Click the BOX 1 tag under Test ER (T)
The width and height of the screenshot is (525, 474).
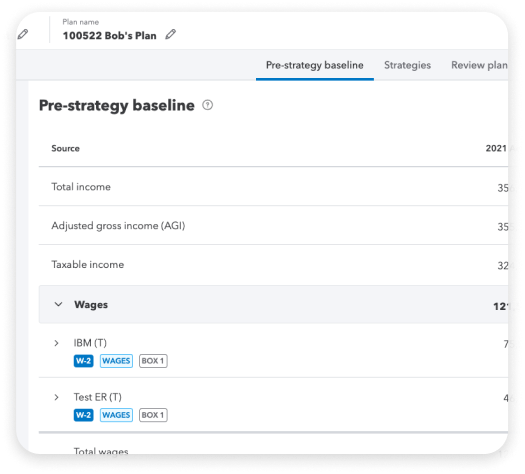click(x=153, y=415)
